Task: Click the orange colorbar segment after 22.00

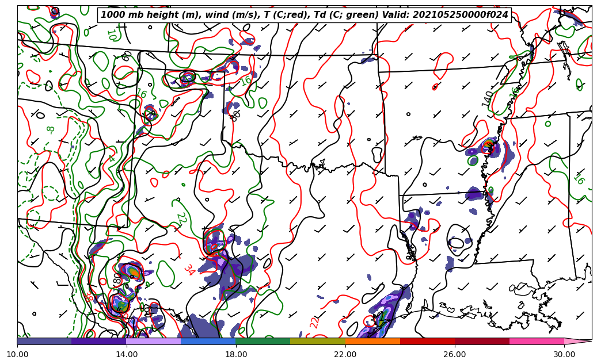Action: (x=372, y=341)
